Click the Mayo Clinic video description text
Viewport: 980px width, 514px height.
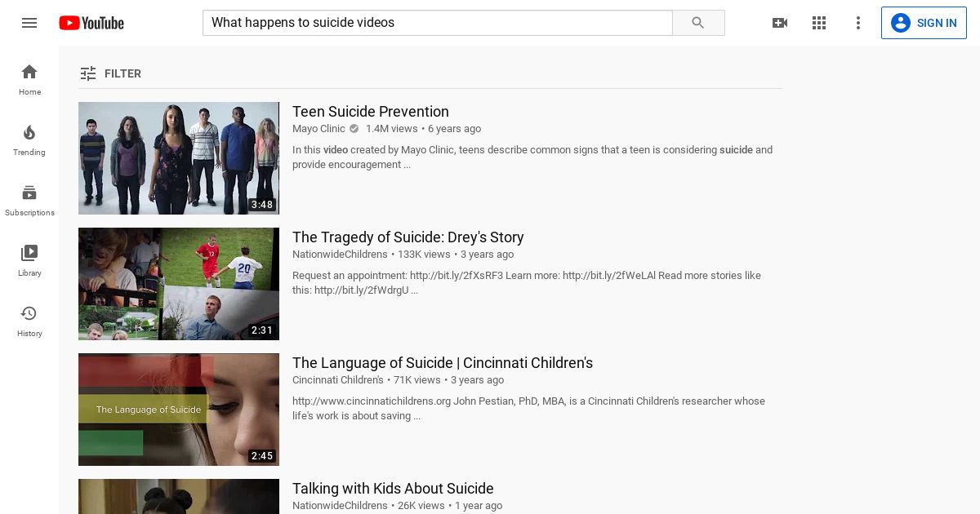click(x=532, y=157)
